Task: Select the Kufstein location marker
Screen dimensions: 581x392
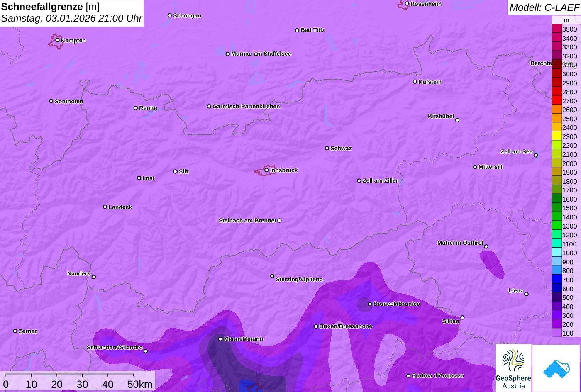Action: (x=415, y=82)
